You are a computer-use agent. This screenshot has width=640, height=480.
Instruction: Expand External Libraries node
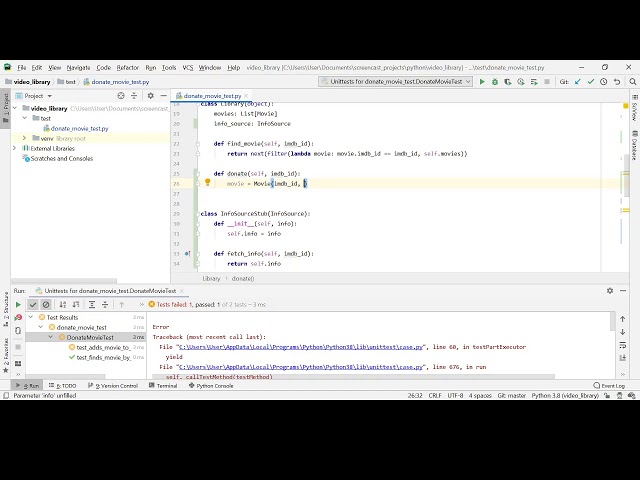click(15, 148)
